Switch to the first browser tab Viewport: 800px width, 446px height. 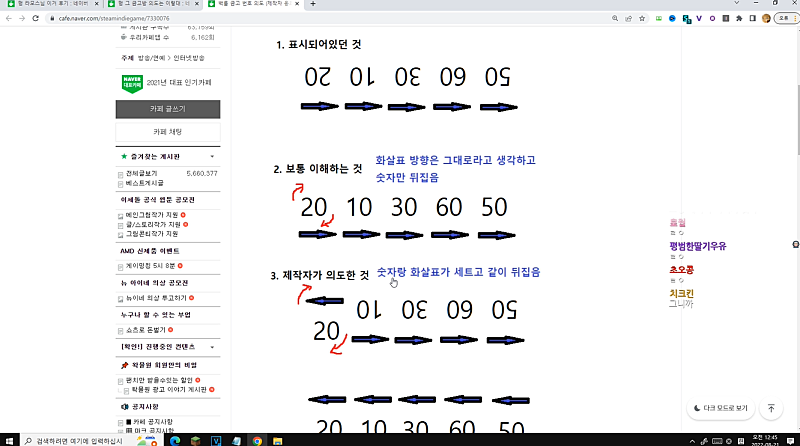[52, 4]
